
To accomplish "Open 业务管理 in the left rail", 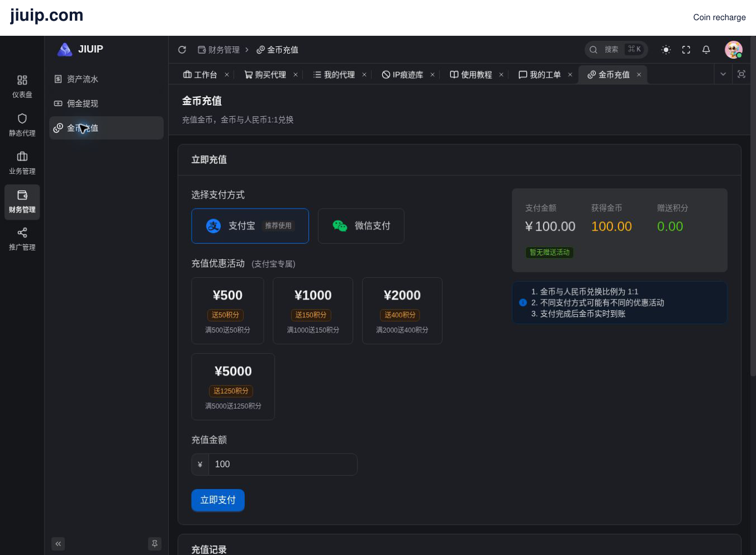I will 22,163.
